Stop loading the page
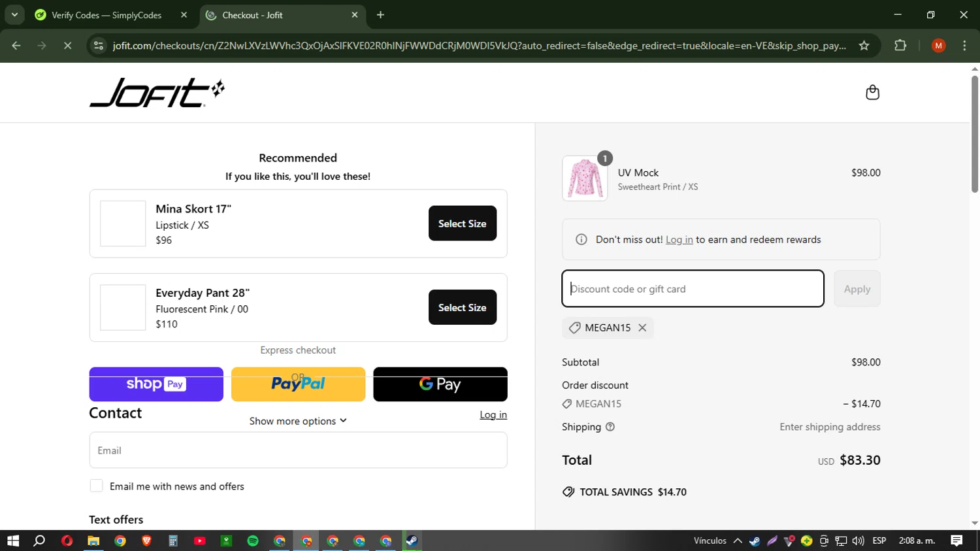 point(67,46)
